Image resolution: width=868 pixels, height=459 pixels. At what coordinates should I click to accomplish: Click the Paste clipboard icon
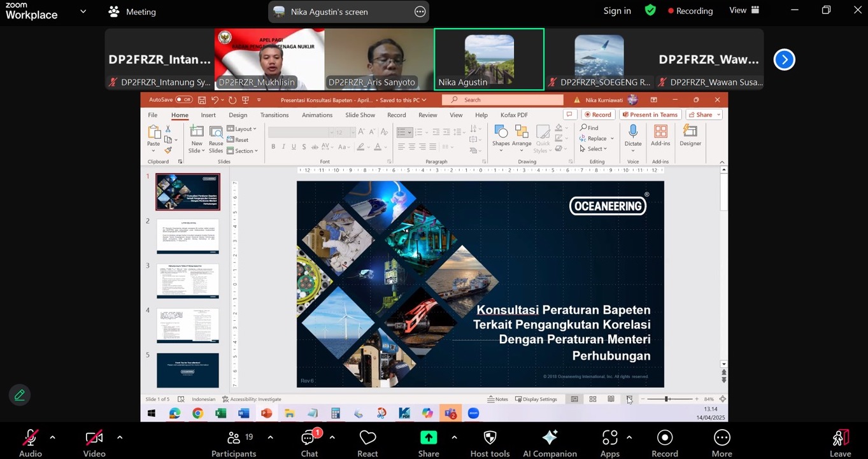click(x=153, y=132)
